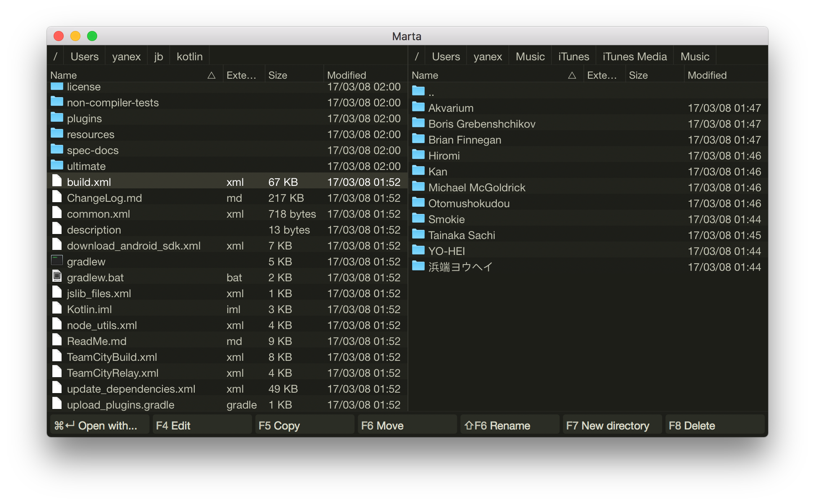
Task: Sort left pane by Extension column
Action: coord(241,75)
